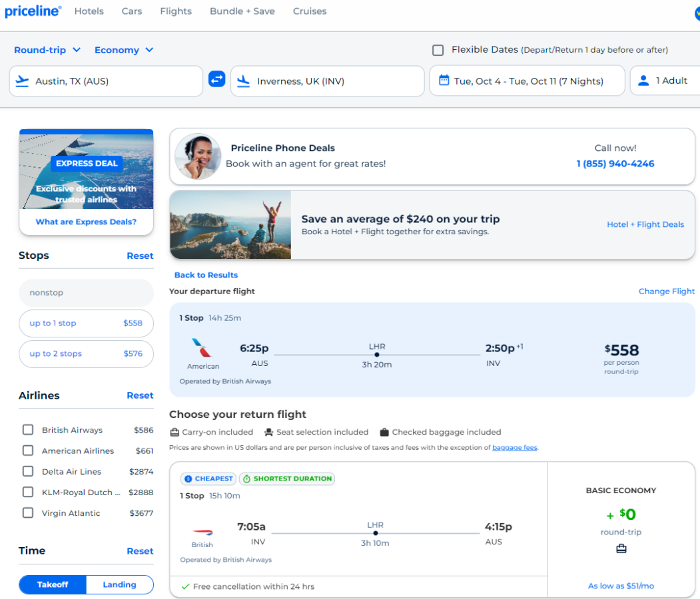Click the Priceline logo
The image size is (700, 599).
click(x=33, y=11)
